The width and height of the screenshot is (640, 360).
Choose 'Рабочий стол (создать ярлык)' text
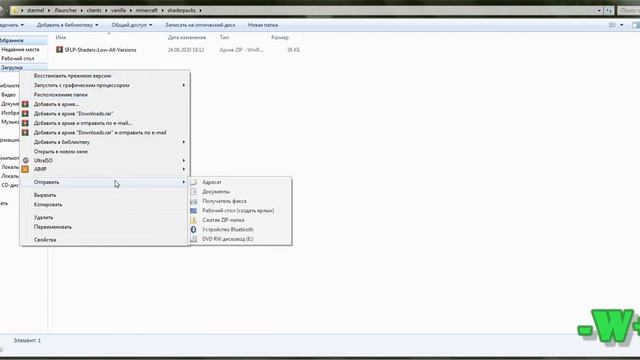click(238, 211)
